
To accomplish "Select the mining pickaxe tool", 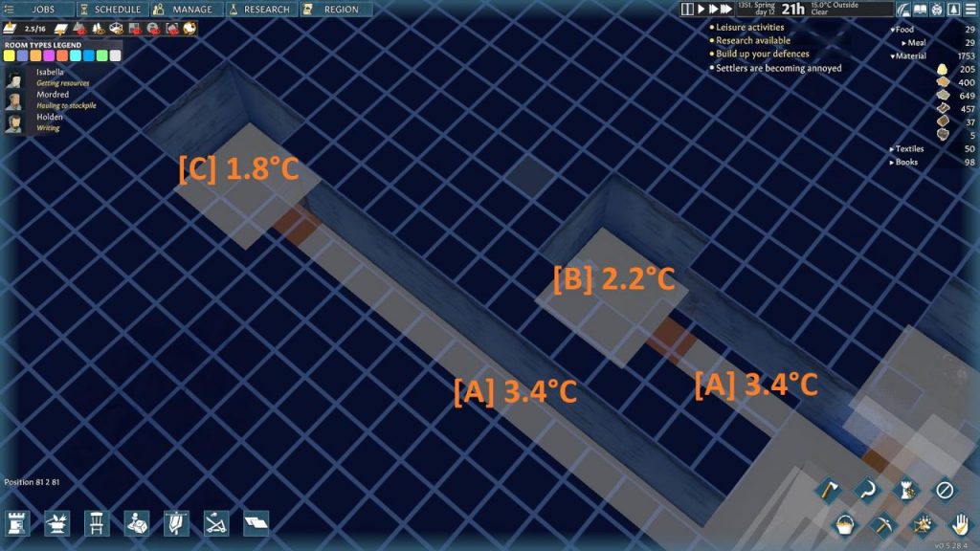I will pos(883,524).
